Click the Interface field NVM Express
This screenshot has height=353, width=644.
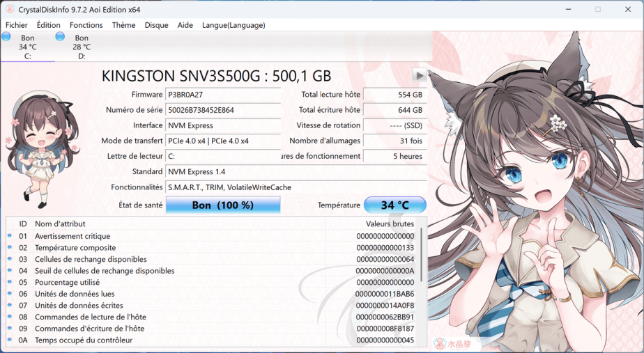tap(223, 125)
